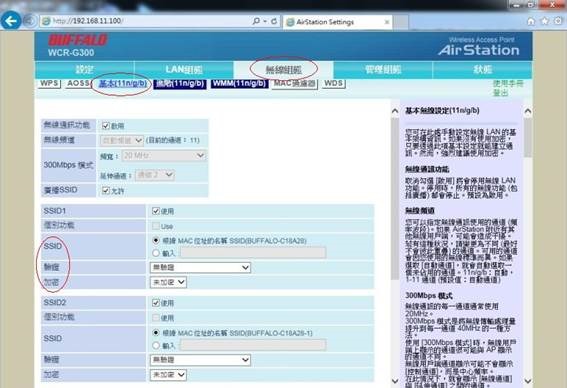Select MAC-name radio for BUFFALO-C18A28-1
This screenshot has height=388, width=567.
click(156, 333)
